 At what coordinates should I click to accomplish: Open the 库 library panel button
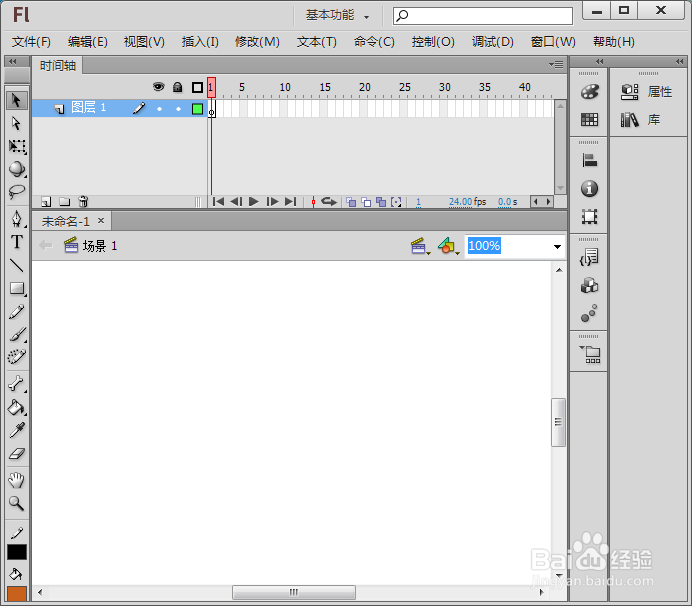coord(641,120)
